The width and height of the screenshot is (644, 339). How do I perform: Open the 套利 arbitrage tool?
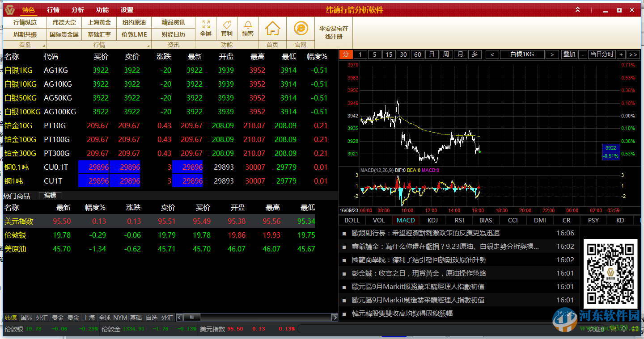pyautogui.click(x=227, y=28)
